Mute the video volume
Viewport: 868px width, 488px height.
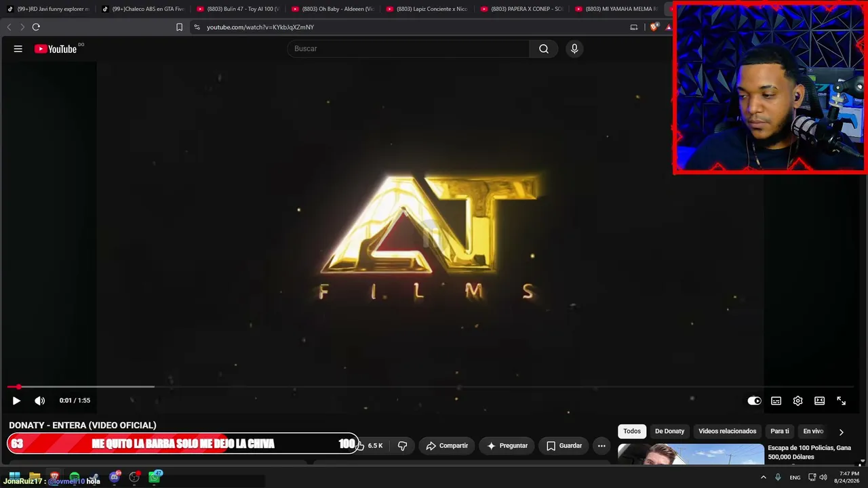pos(40,401)
